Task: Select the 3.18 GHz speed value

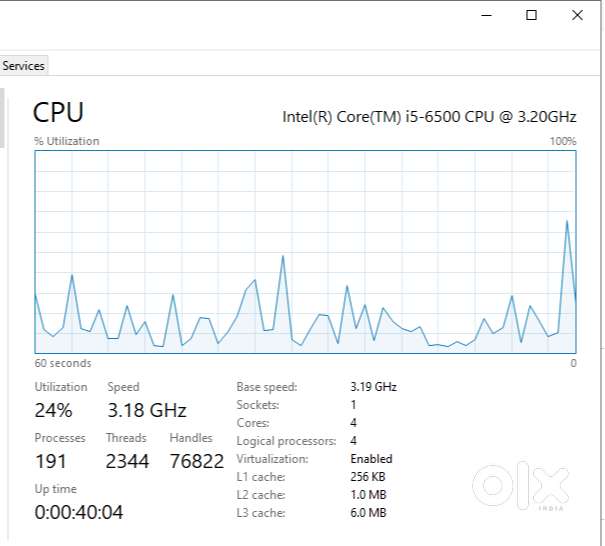Action: (x=147, y=410)
